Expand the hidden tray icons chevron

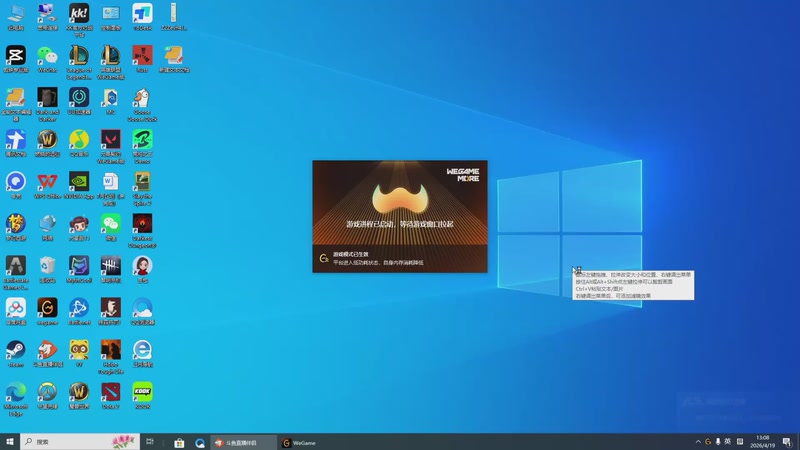point(698,442)
